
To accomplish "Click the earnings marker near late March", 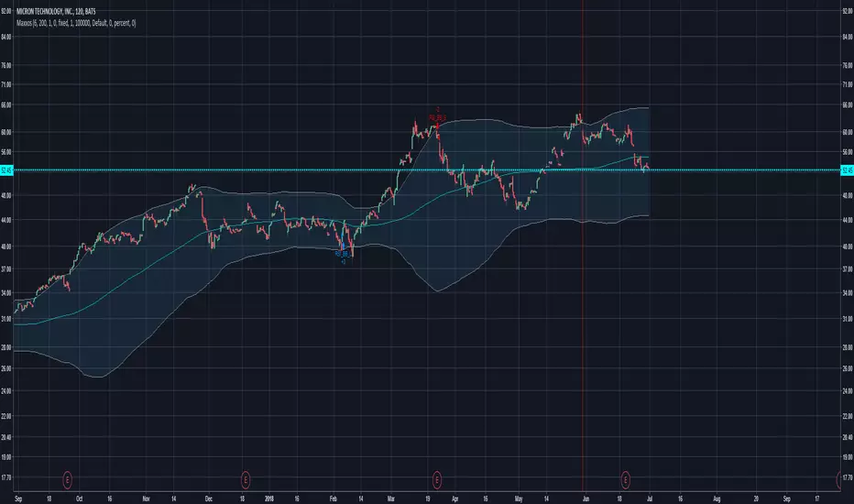I will [x=437, y=478].
